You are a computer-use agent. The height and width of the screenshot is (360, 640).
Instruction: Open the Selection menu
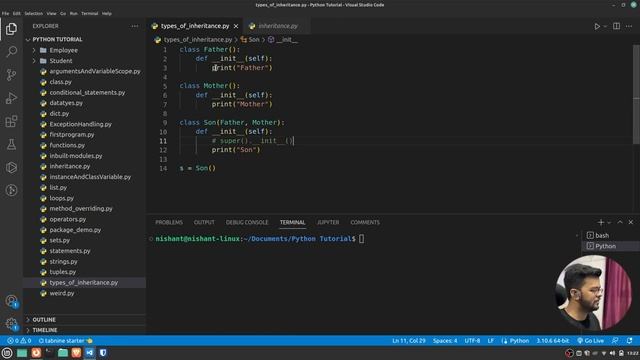pos(33,13)
